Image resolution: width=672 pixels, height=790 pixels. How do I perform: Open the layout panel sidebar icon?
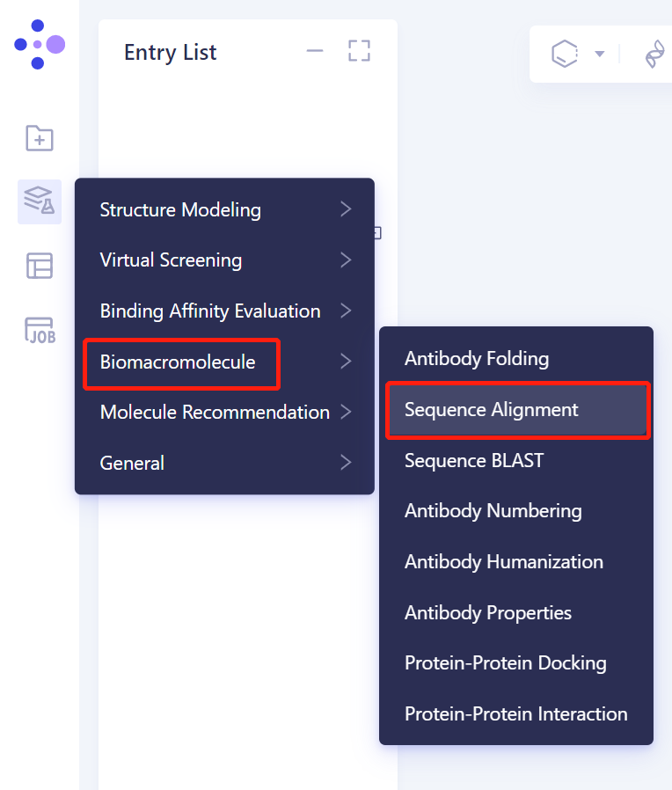(x=39, y=265)
